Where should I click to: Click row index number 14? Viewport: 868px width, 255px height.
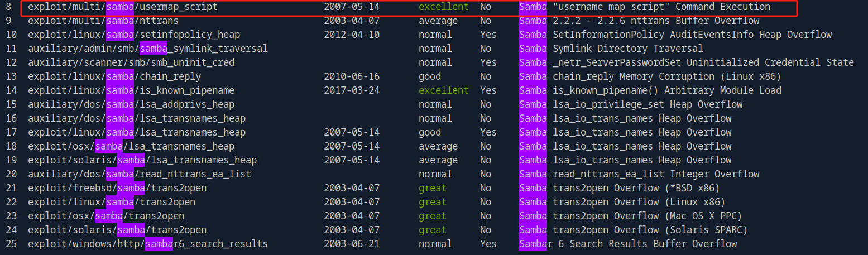(11, 91)
